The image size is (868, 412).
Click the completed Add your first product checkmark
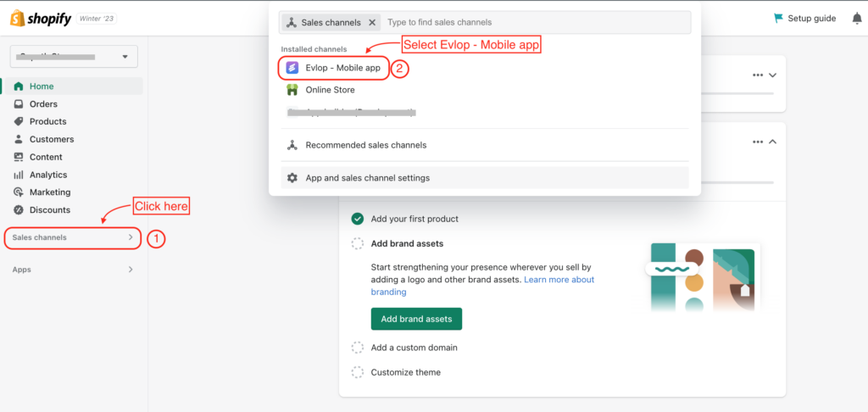358,219
